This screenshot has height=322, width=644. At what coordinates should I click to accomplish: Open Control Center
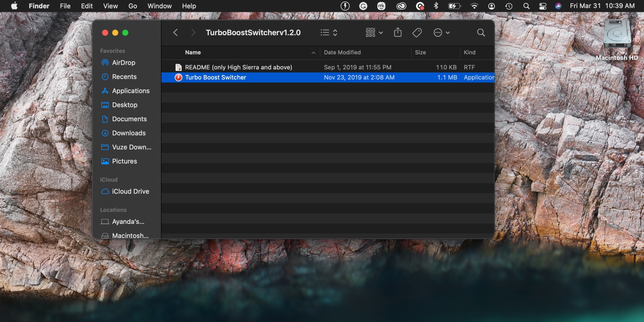[542, 6]
